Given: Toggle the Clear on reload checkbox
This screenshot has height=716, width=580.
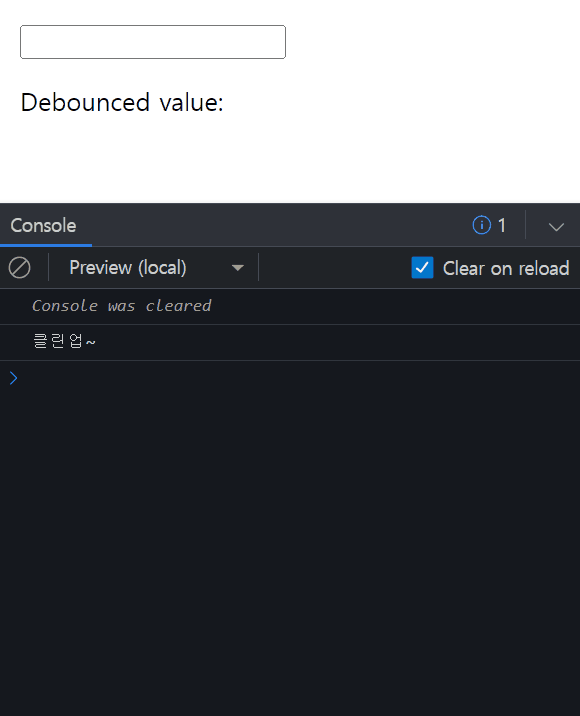Looking at the screenshot, I should (422, 268).
